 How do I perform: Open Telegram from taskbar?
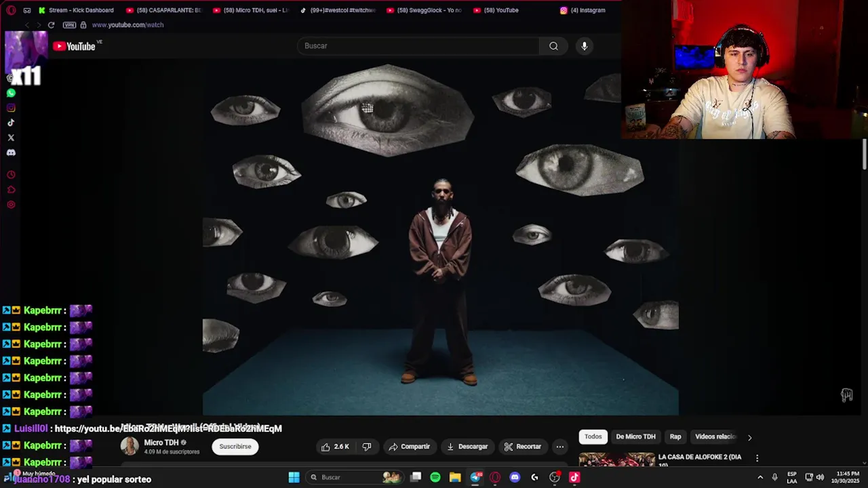coord(475,477)
